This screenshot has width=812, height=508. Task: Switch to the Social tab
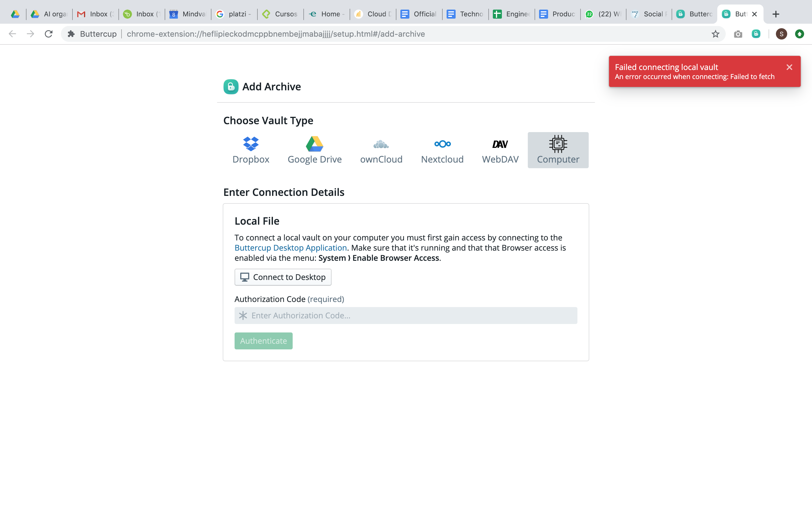[x=649, y=14]
